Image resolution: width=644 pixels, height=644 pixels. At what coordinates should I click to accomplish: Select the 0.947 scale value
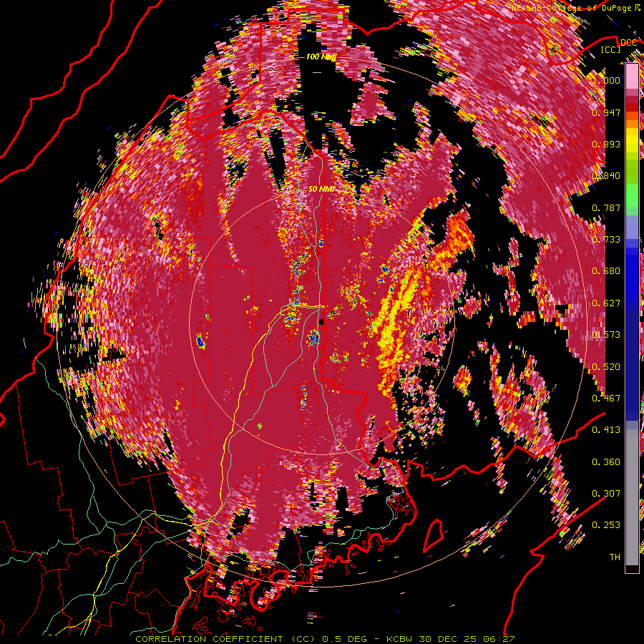coord(606,112)
